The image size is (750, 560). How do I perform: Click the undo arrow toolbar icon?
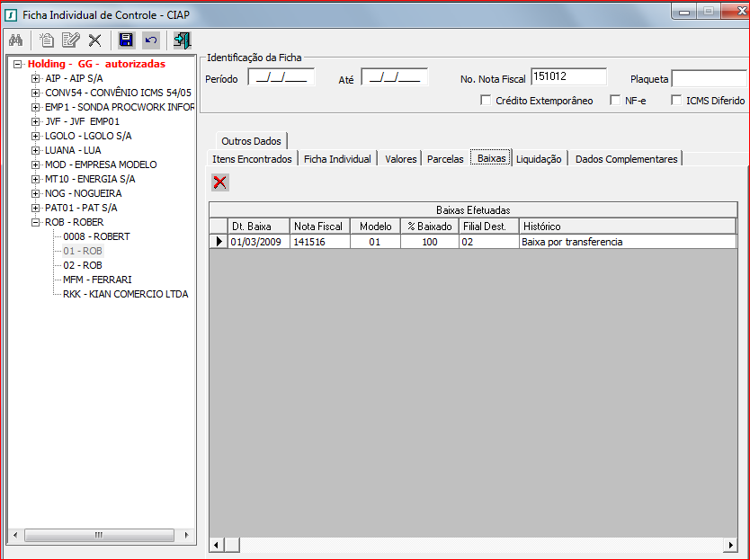(x=150, y=40)
